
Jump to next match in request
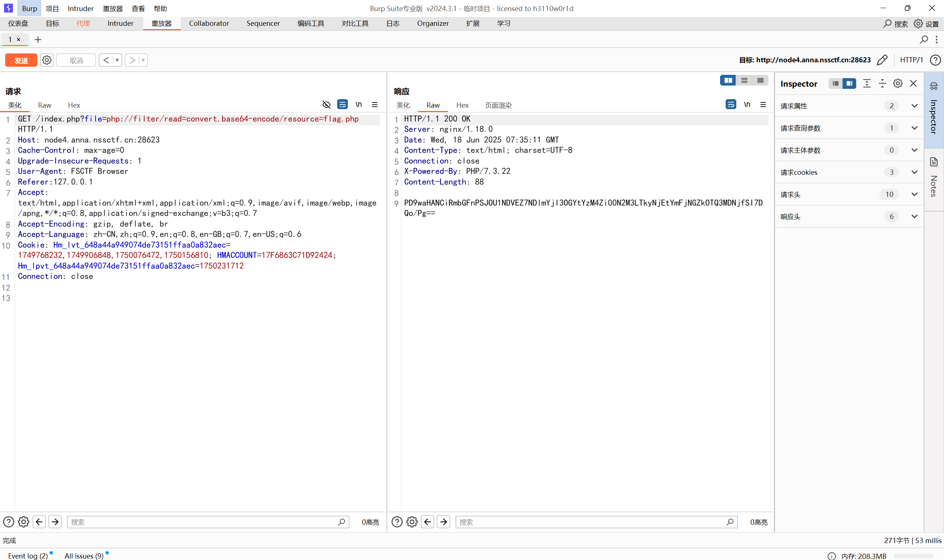(55, 522)
